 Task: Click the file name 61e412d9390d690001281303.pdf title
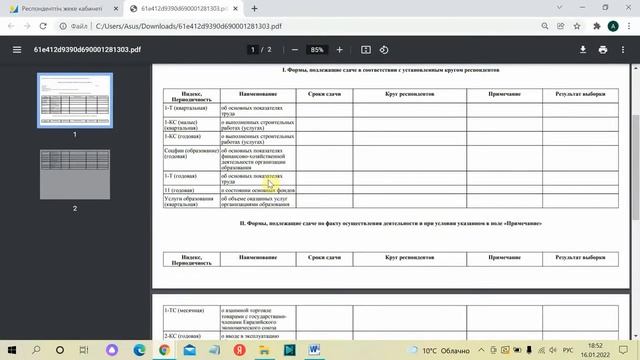87,50
